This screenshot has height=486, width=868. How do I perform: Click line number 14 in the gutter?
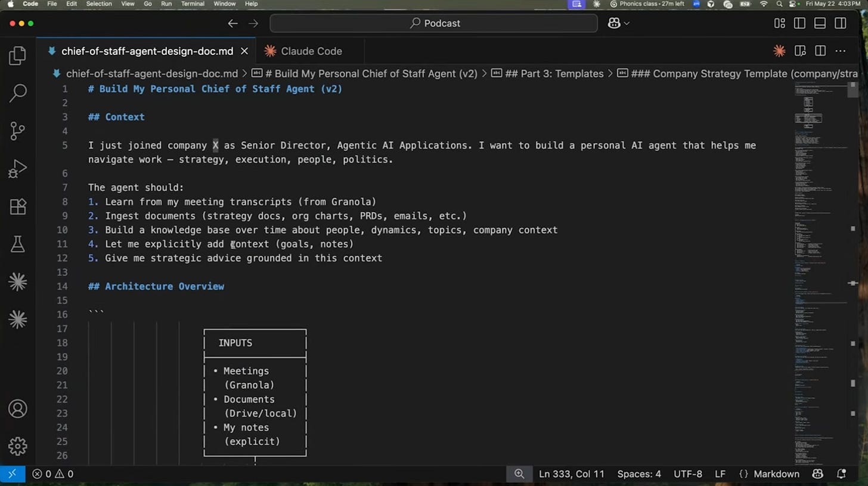(62, 286)
